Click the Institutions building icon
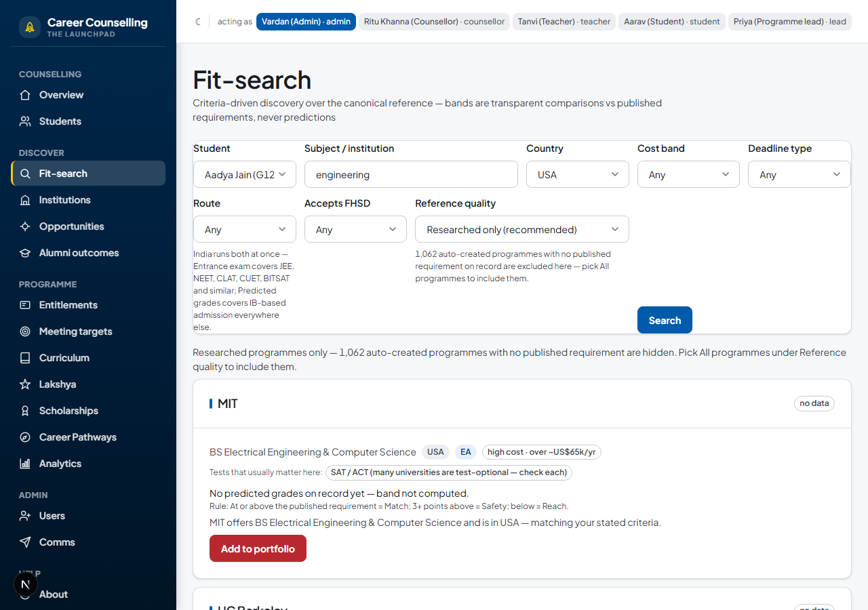 pyautogui.click(x=25, y=200)
